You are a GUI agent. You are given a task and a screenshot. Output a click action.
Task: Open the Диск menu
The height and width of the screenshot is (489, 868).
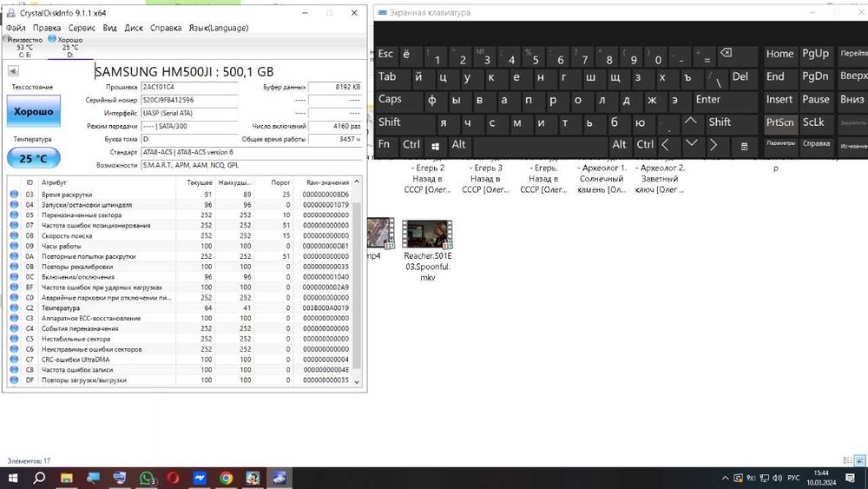pyautogui.click(x=134, y=28)
